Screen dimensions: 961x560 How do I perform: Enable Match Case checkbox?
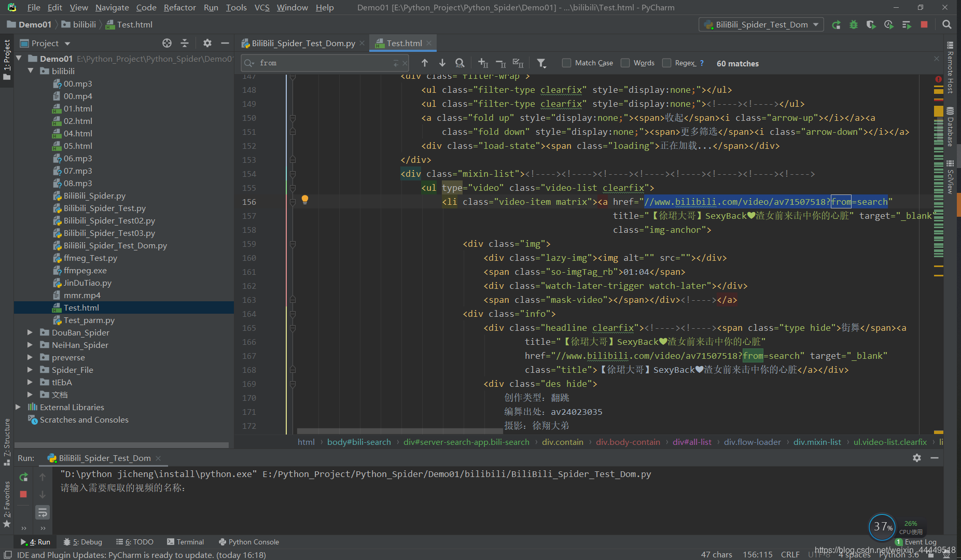pyautogui.click(x=566, y=63)
